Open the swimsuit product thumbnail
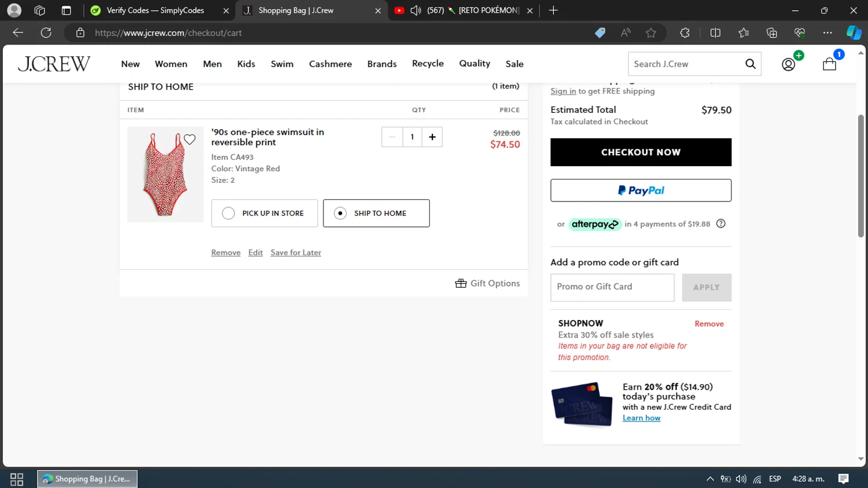Image resolution: width=868 pixels, height=488 pixels. click(x=165, y=174)
